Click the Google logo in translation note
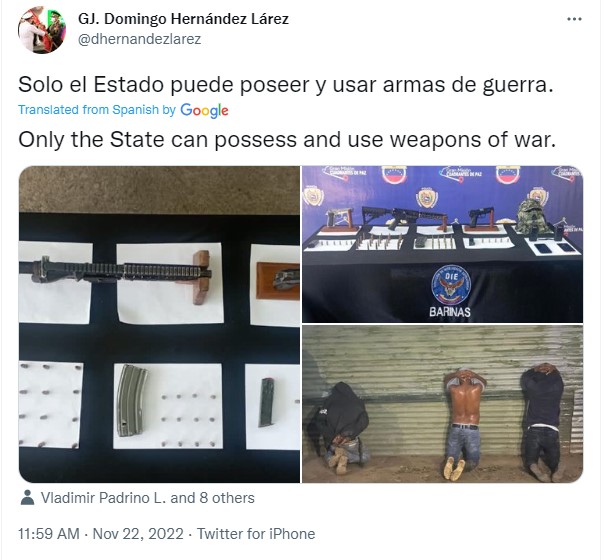The image size is (604, 560). pos(204,111)
